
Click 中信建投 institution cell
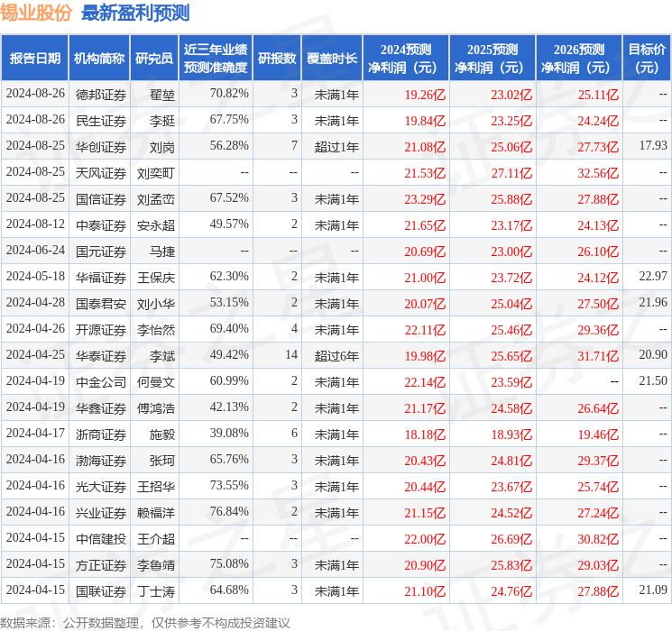click(101, 538)
